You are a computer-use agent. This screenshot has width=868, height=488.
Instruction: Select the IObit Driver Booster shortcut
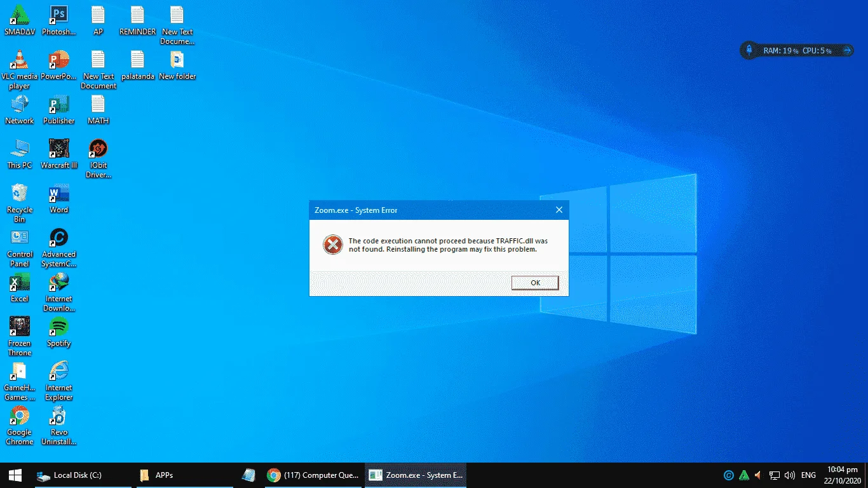(x=98, y=158)
